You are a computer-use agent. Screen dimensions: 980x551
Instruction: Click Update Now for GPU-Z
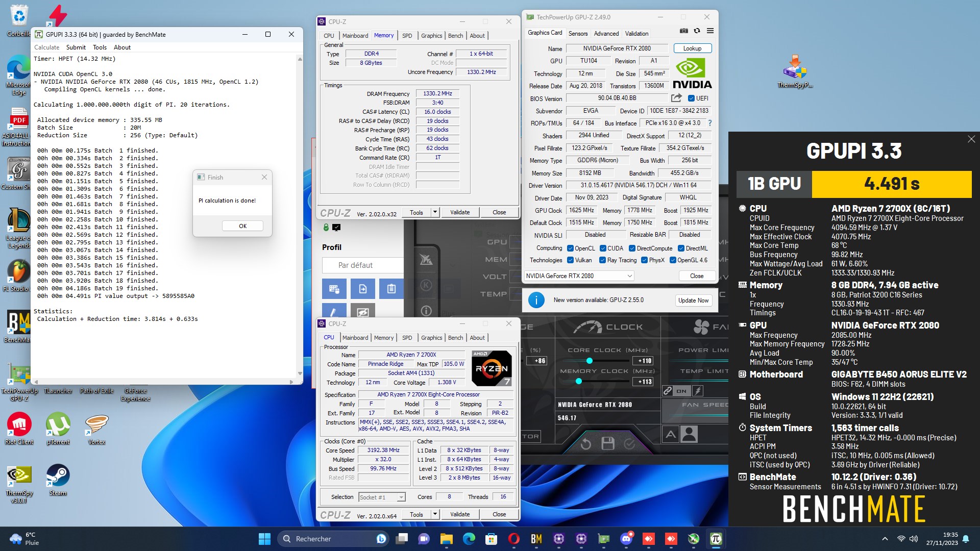[x=693, y=300]
